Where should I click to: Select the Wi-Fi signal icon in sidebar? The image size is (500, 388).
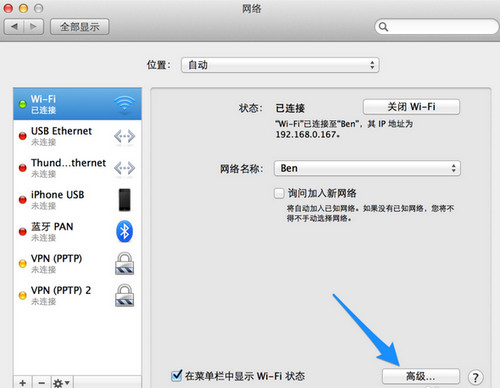(124, 104)
